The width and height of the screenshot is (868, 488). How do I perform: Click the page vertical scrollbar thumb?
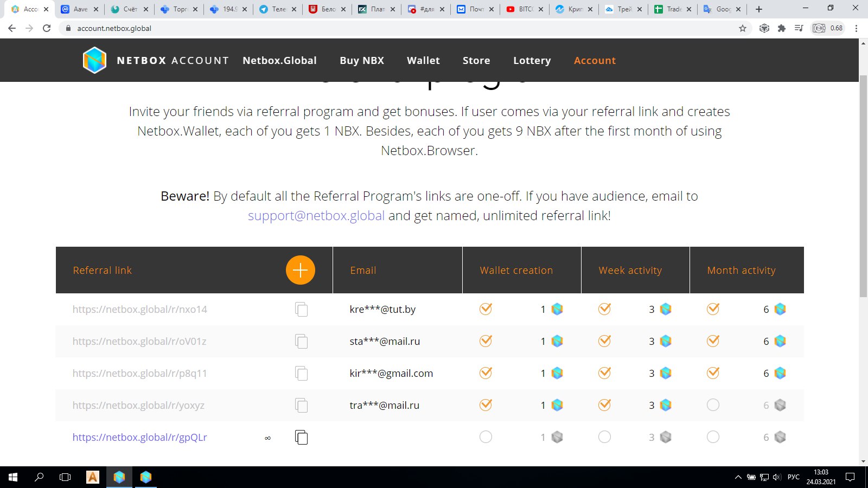point(863,186)
